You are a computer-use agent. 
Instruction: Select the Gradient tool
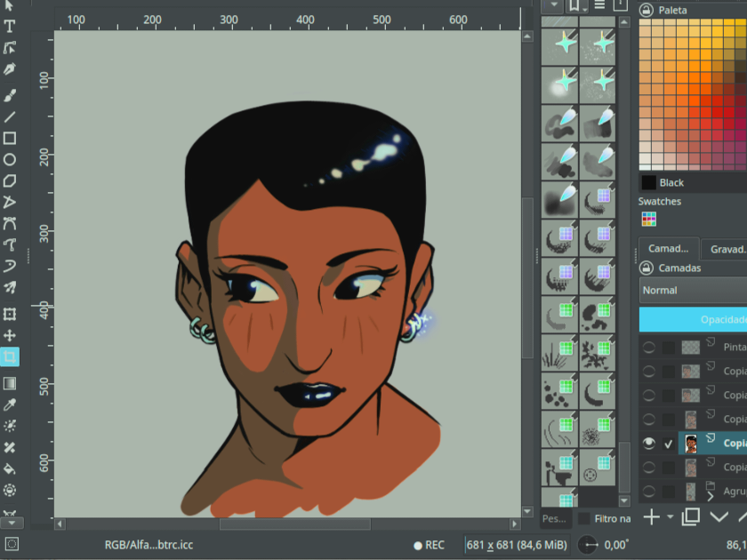pos(10,383)
